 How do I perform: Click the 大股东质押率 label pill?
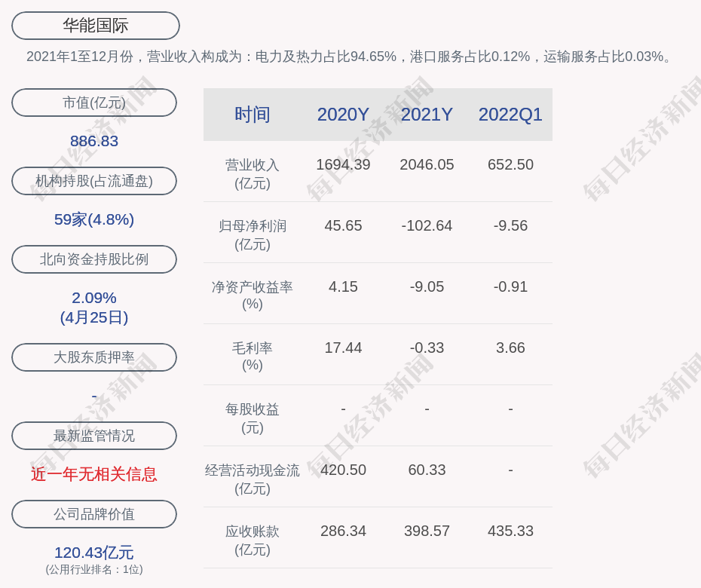[x=94, y=357]
